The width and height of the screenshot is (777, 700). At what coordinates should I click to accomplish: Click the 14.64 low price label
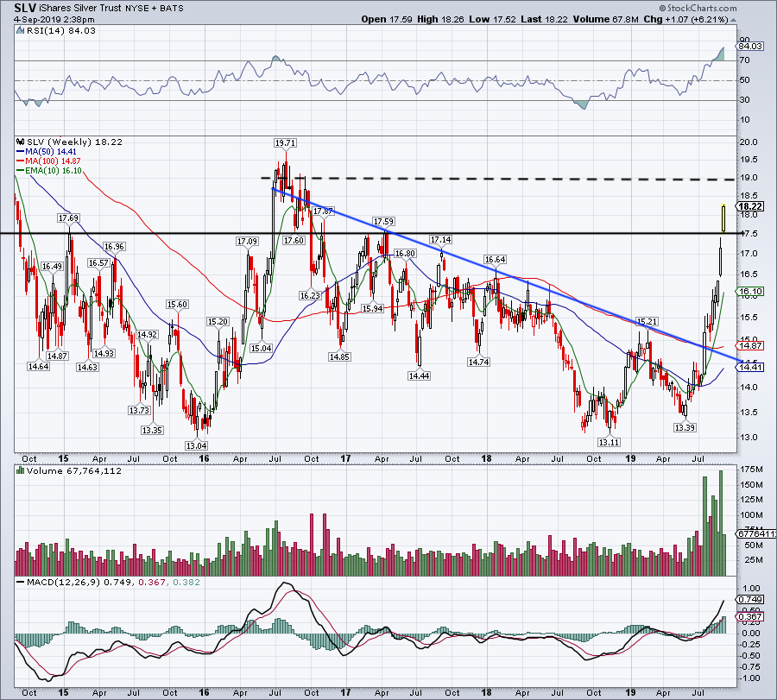pos(38,367)
